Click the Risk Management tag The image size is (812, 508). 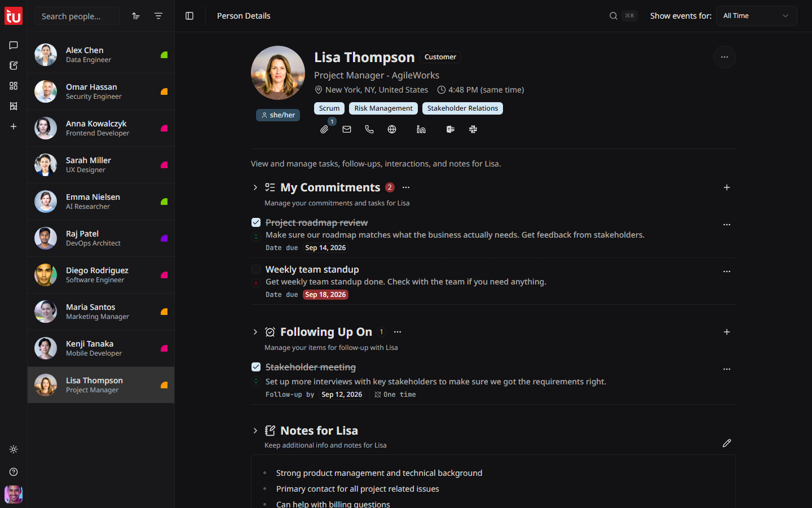click(x=383, y=108)
